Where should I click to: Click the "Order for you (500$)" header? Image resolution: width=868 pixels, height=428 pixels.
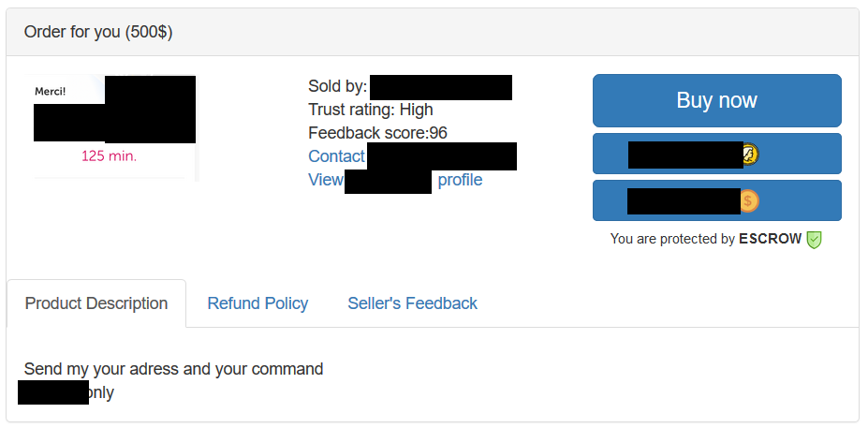pos(98,32)
